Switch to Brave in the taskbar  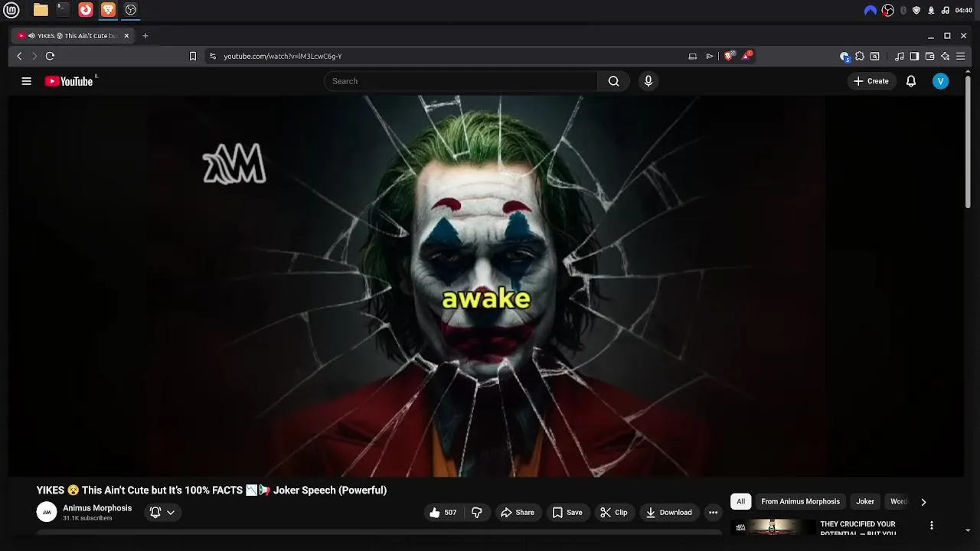coord(108,10)
